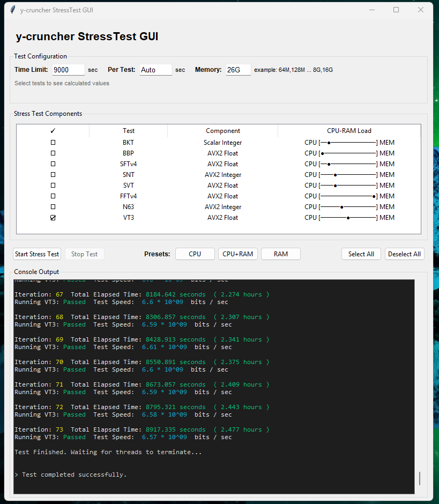
Task: Click the 'Scalar Integer' component cell
Action: (x=222, y=143)
